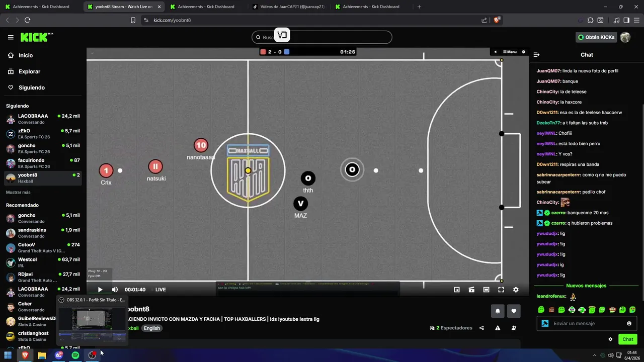Click the chat identity hammer badge icon
This screenshot has height=362, width=644.
click(544, 323)
